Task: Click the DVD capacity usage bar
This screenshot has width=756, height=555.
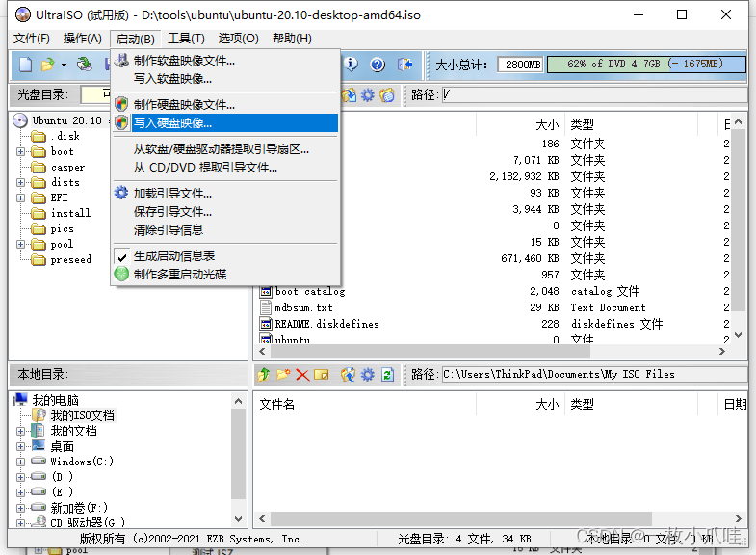Action: tap(646, 65)
